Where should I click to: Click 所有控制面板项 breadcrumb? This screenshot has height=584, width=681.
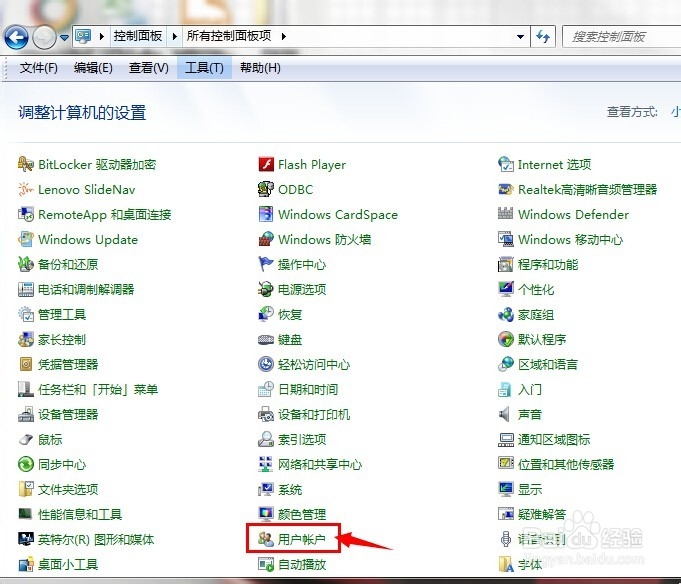click(228, 36)
